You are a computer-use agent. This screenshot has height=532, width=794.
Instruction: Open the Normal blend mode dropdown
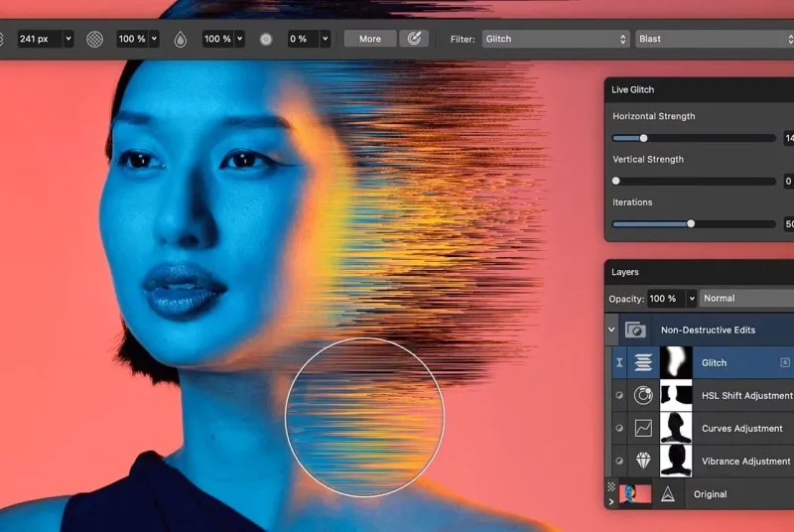click(747, 299)
